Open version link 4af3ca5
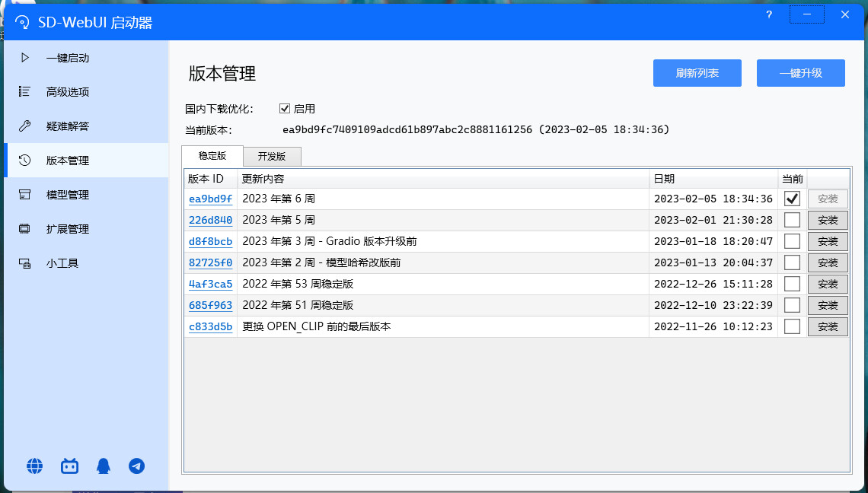Screen dimensions: 868x493 [210, 284]
